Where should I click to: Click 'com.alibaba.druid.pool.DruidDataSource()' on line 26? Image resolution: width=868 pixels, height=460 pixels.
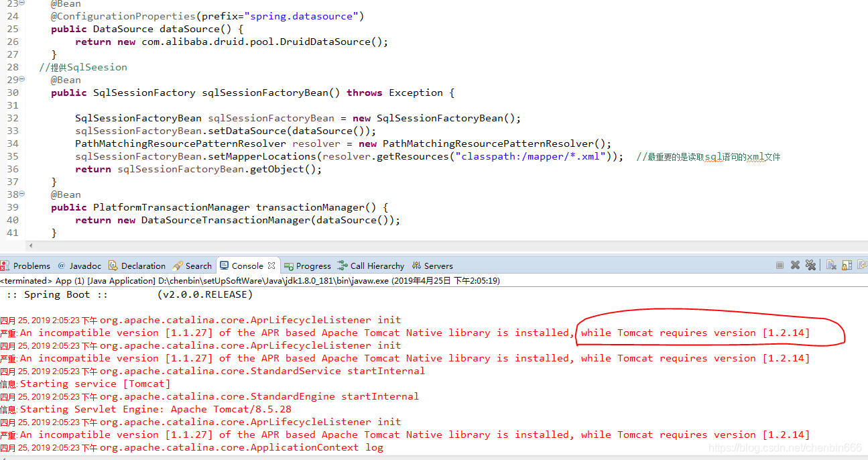pos(262,42)
